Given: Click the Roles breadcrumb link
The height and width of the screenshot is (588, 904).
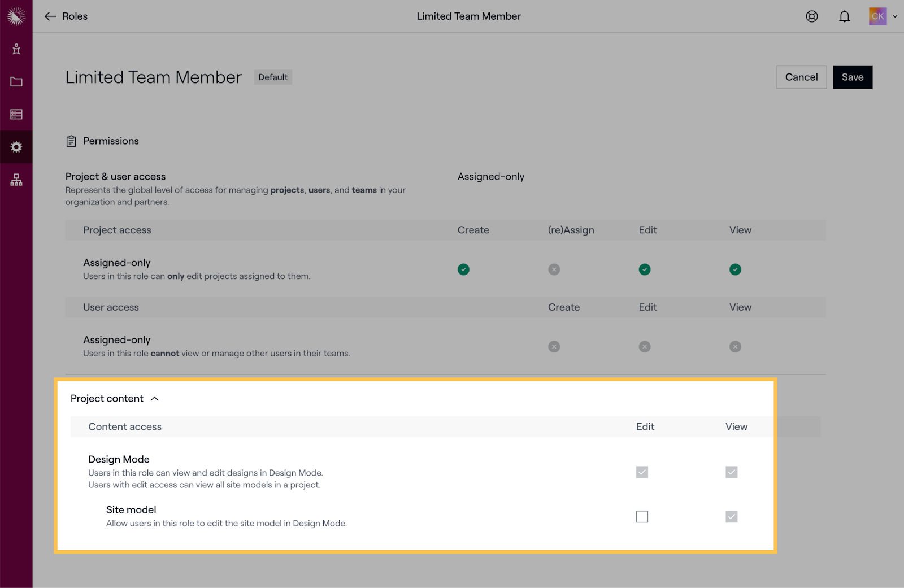Looking at the screenshot, I should pos(75,16).
